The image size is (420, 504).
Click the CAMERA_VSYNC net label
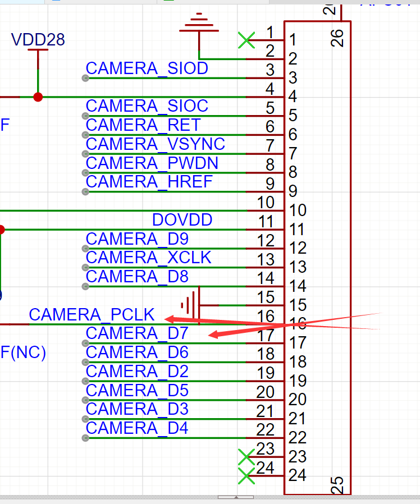click(155, 144)
